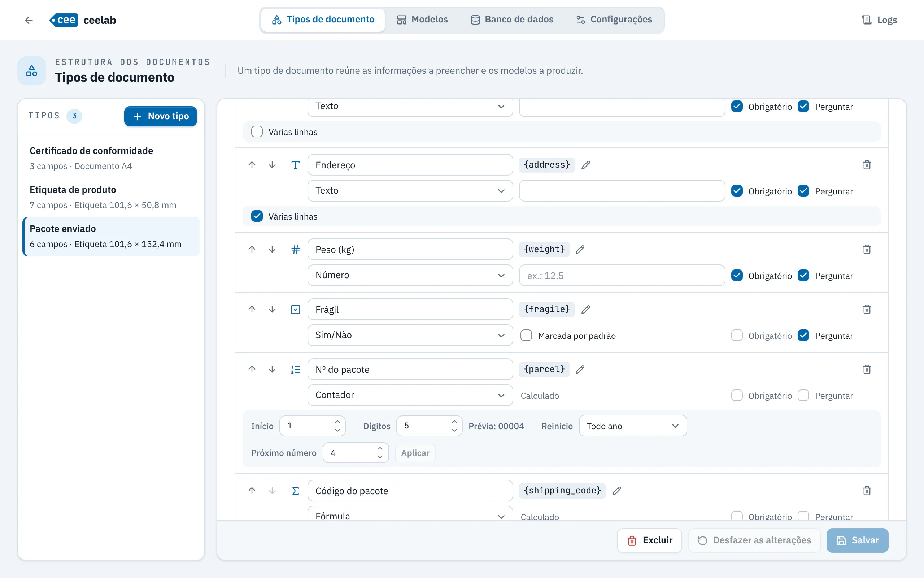Click Novo tipo button

pyautogui.click(x=160, y=116)
